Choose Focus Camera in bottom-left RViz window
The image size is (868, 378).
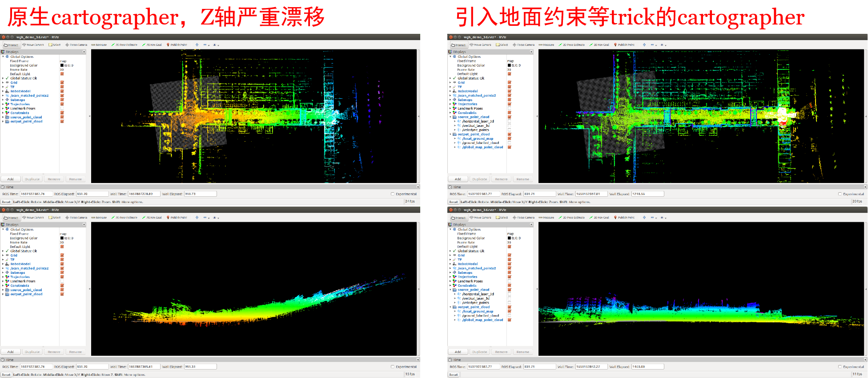(x=76, y=218)
